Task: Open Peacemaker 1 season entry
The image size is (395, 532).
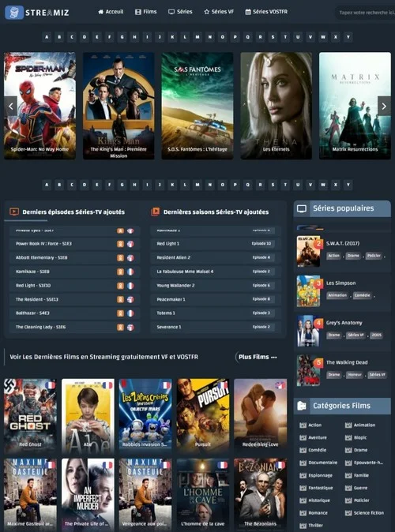Action: [216, 299]
